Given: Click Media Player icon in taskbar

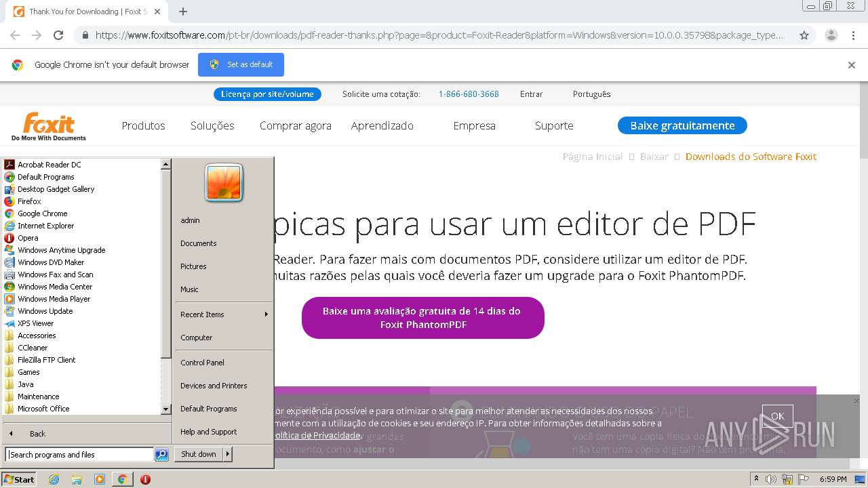Looking at the screenshot, I should pos(100,479).
